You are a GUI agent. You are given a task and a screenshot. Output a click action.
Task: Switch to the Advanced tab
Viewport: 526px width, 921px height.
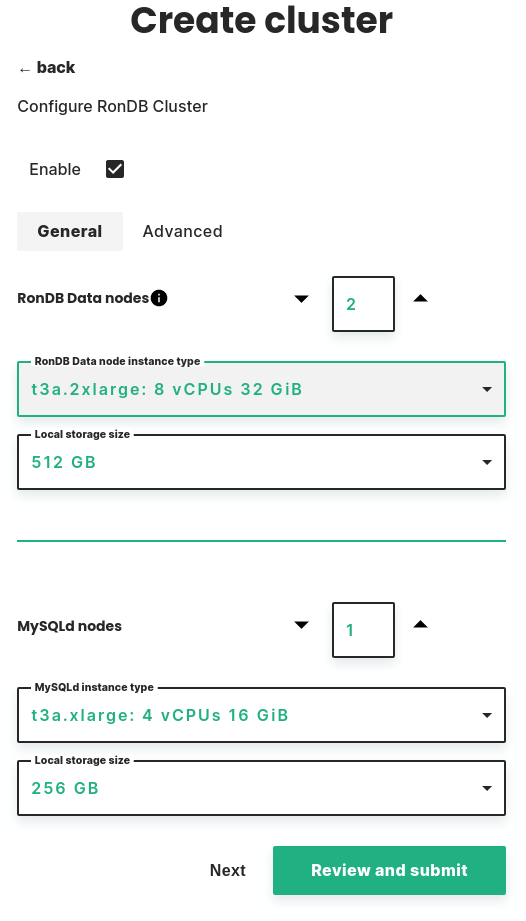tap(183, 231)
